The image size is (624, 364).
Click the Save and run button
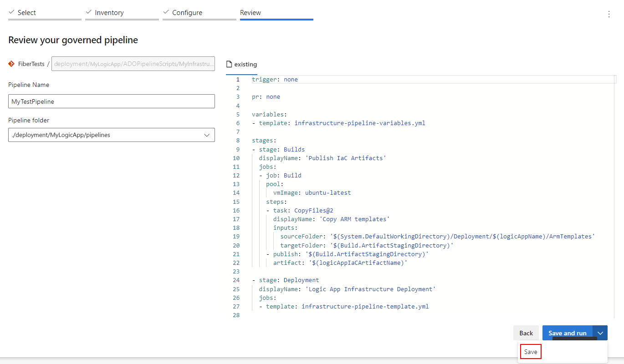pyautogui.click(x=568, y=333)
